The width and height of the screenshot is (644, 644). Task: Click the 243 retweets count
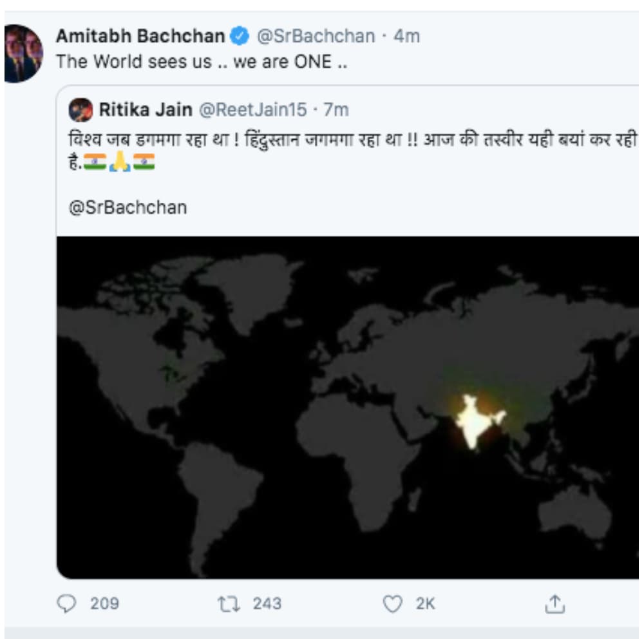coord(267,603)
